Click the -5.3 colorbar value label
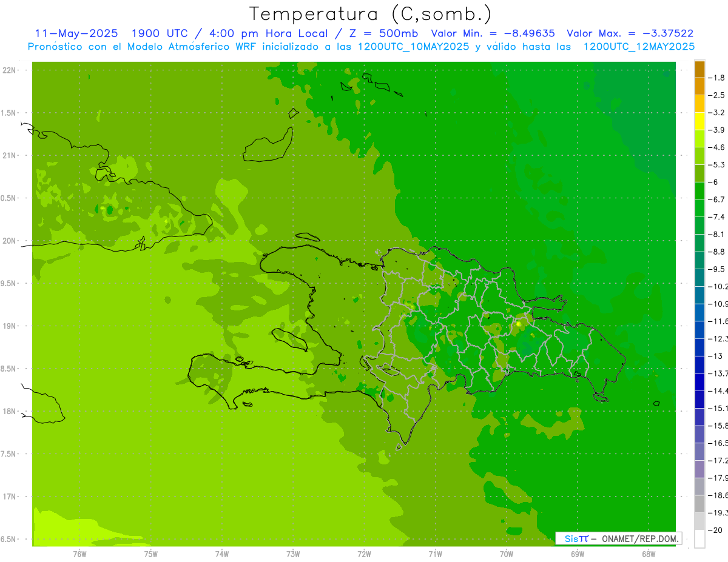Image resolution: width=728 pixels, height=562 pixels. coord(716,164)
